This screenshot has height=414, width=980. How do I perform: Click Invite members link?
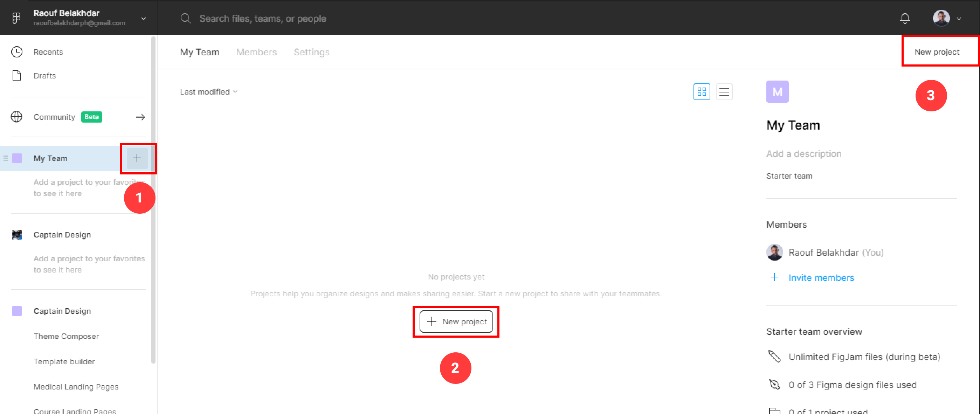tap(821, 277)
